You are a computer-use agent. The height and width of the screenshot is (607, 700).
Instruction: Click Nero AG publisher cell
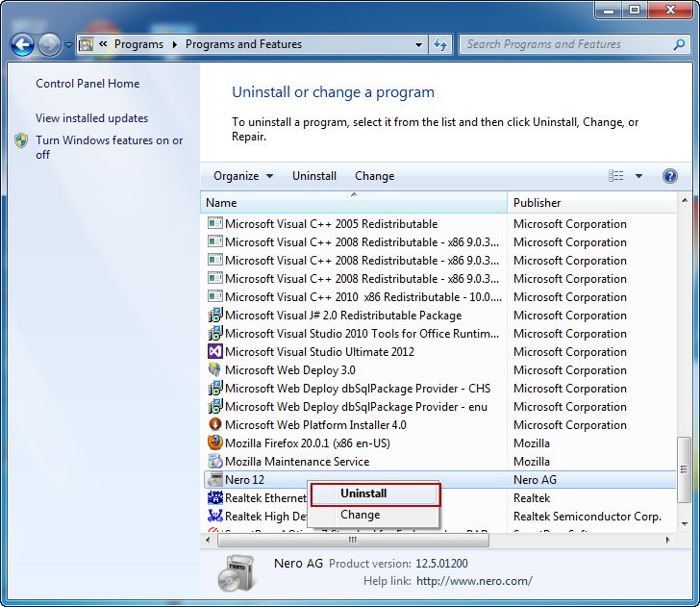(535, 480)
